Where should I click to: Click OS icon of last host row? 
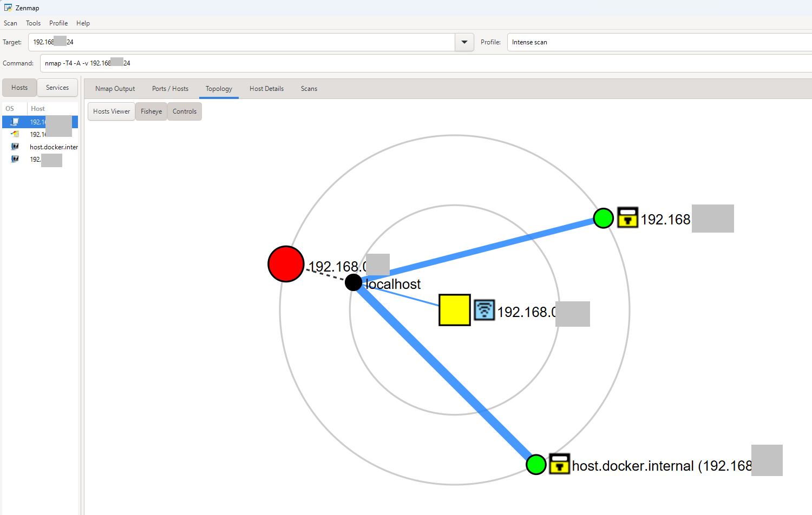(15, 159)
